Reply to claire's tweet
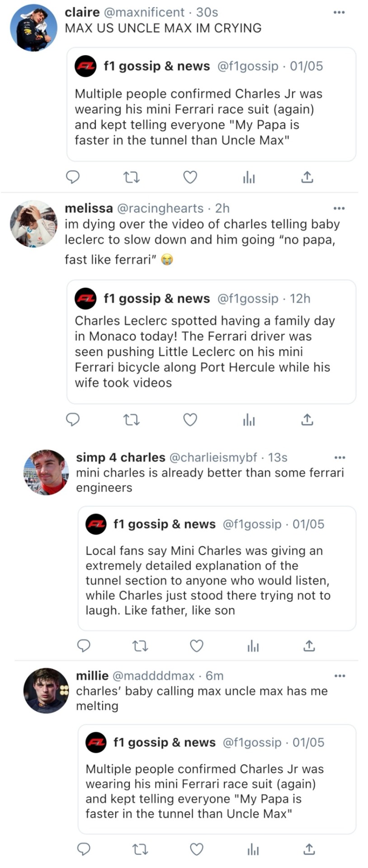This screenshot has height=868, width=368. pyautogui.click(x=73, y=177)
